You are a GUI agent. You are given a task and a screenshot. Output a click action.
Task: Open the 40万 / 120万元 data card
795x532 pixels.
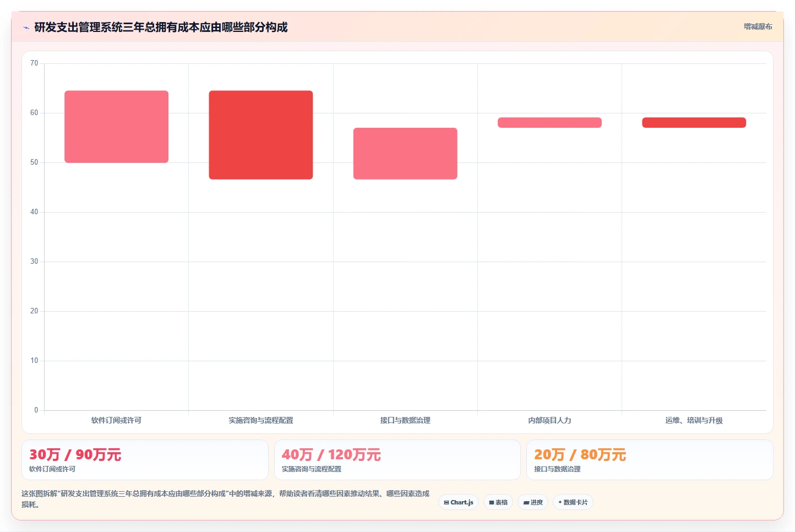[397, 460]
